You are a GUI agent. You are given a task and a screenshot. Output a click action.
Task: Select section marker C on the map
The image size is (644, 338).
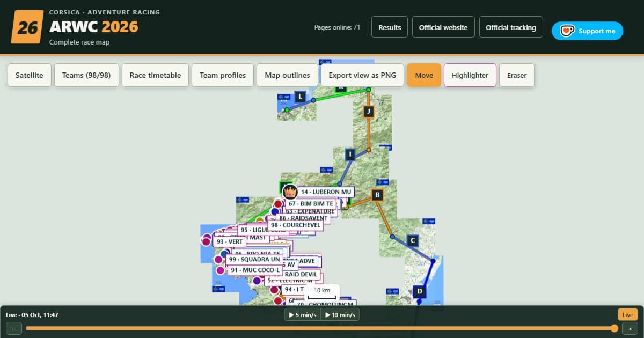tap(412, 240)
